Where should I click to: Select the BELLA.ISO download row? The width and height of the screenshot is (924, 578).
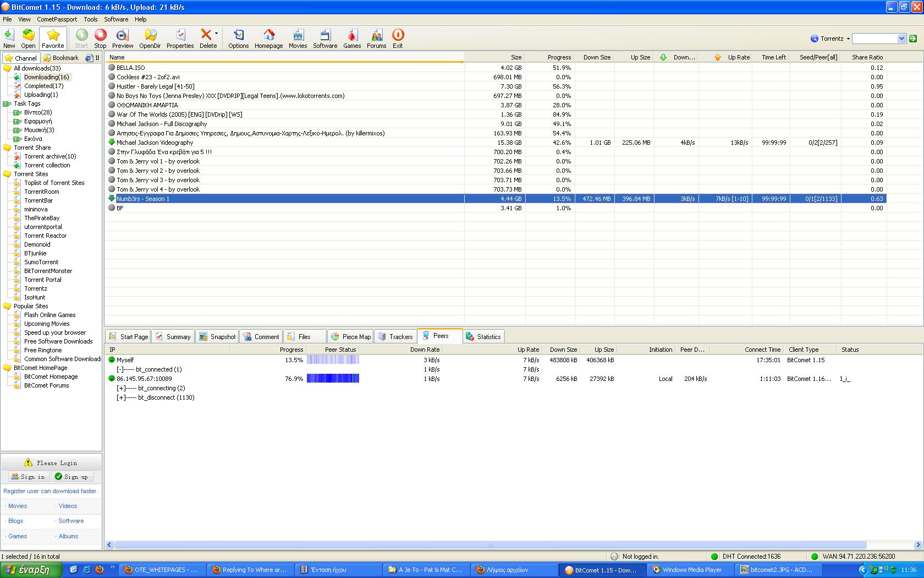tap(495, 68)
